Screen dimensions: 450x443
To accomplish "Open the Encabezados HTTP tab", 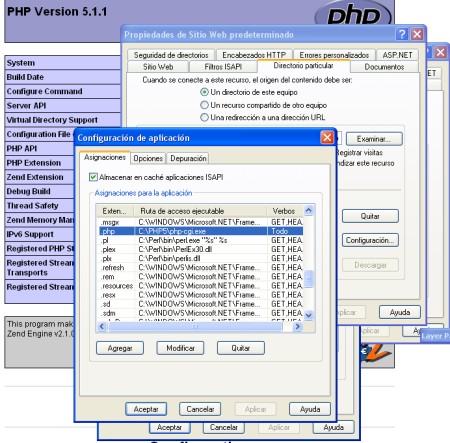I will point(254,55).
